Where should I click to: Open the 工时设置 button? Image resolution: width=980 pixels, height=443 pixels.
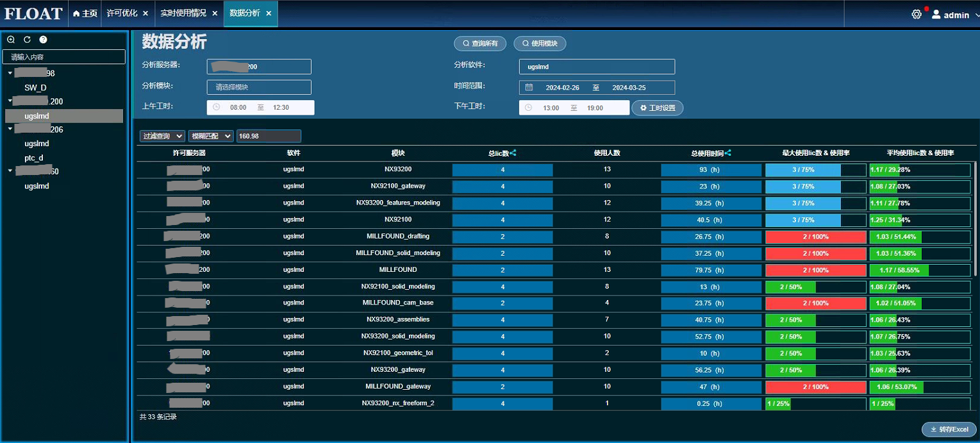point(658,108)
